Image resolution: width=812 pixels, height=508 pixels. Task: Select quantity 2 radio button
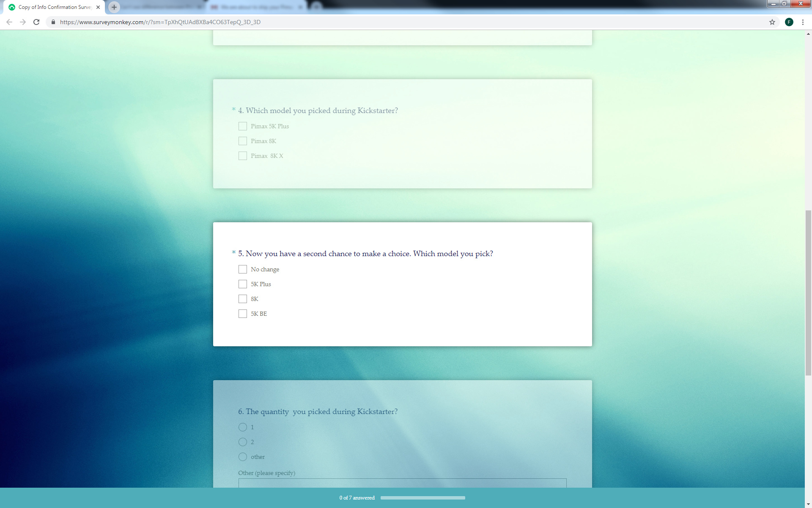(x=243, y=442)
